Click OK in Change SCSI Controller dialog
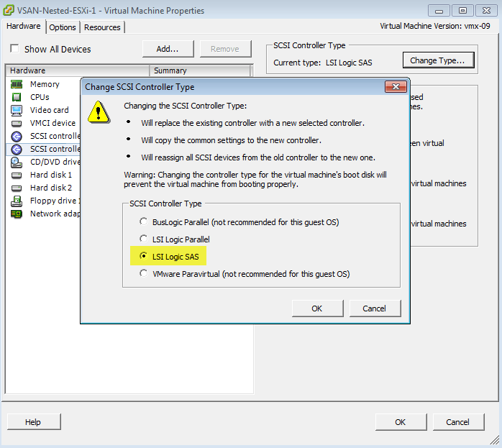502x448 pixels. pyautogui.click(x=317, y=308)
